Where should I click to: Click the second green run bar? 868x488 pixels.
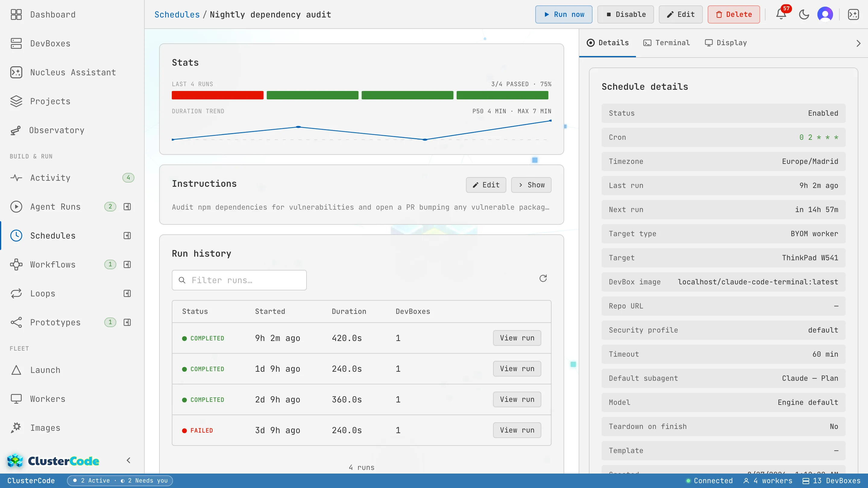[407, 95]
